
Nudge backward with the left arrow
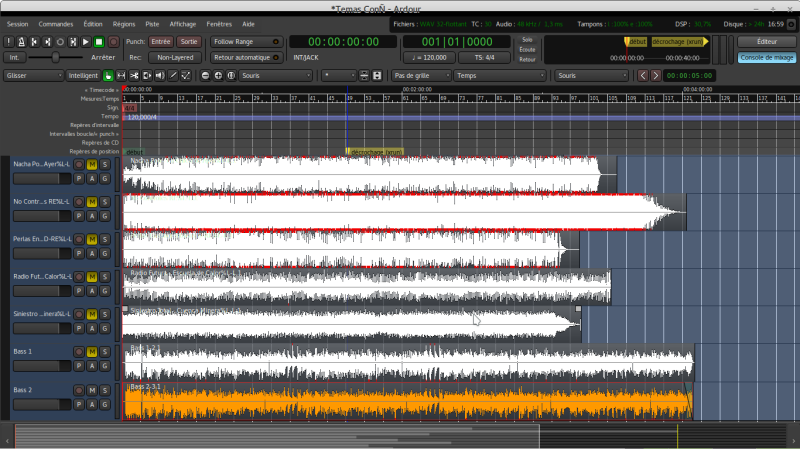[643, 76]
